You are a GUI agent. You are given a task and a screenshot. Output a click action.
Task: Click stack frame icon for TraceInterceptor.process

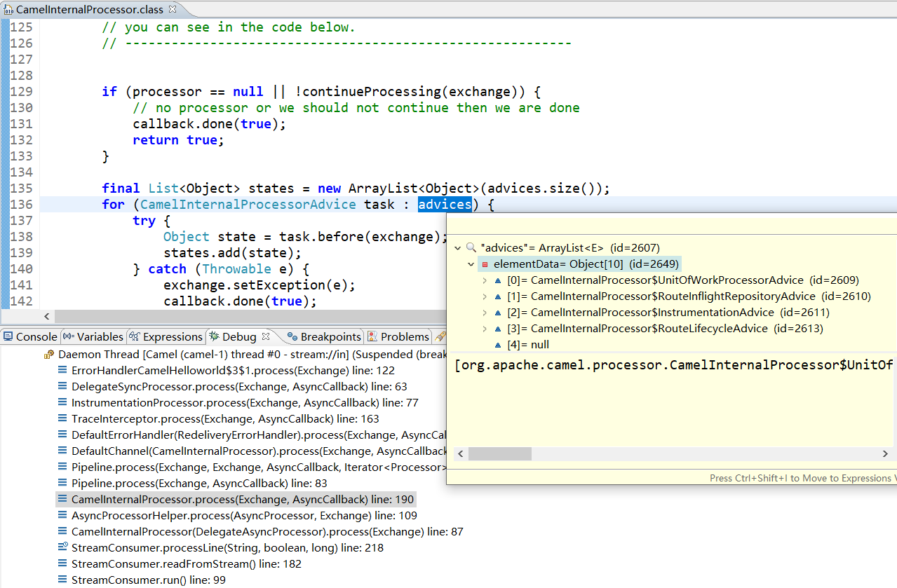point(63,419)
